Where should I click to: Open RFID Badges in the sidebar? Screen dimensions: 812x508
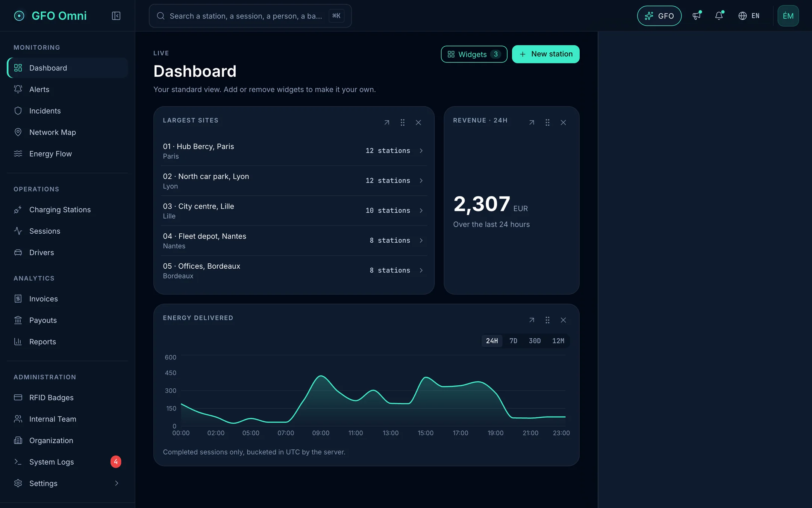(68, 397)
